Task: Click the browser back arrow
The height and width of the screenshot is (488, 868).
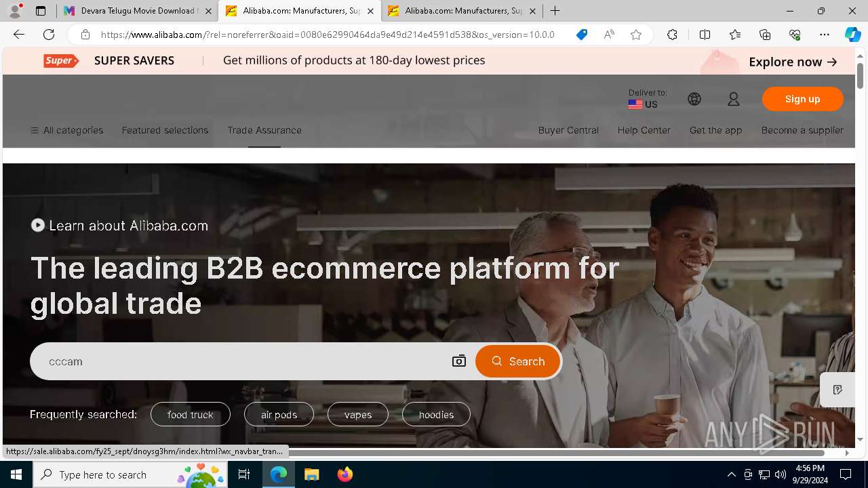Action: coord(19,35)
